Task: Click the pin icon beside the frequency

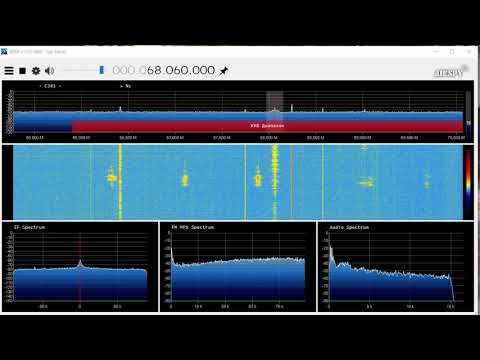Action: click(224, 71)
